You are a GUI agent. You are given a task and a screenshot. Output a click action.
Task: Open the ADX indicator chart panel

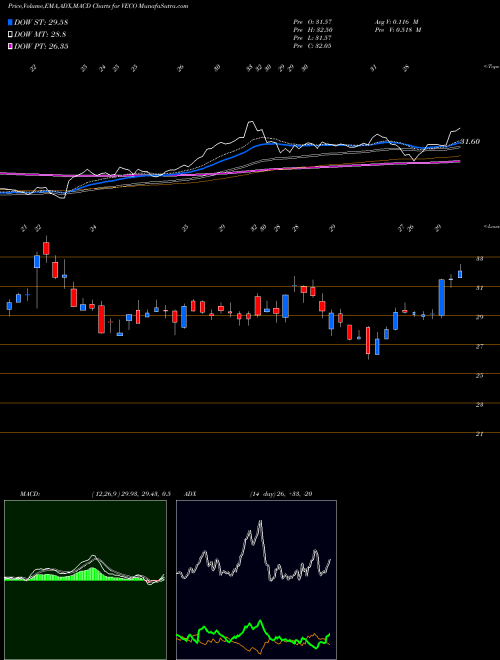256,580
